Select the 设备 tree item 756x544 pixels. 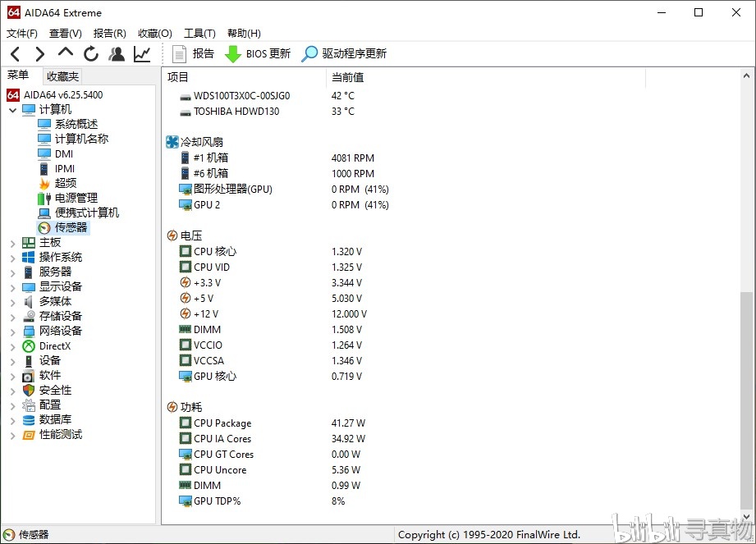49,361
